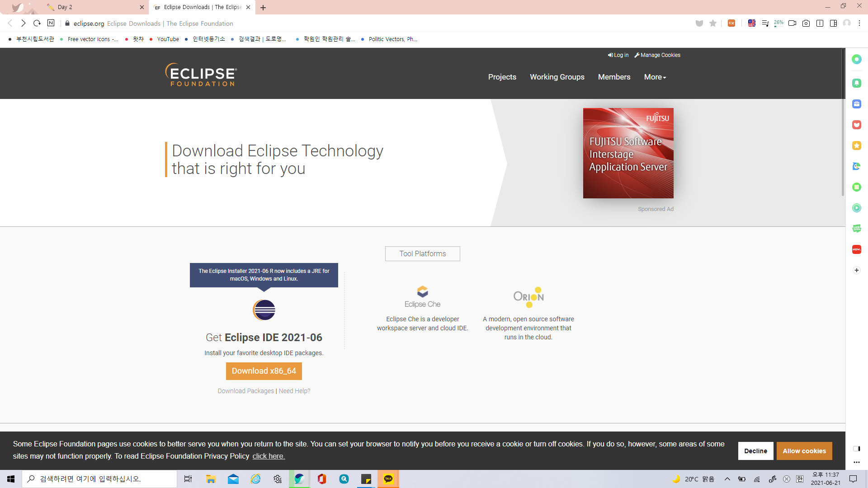Click the Download x86_64 button
This screenshot has width=868, height=488.
pyautogui.click(x=264, y=371)
